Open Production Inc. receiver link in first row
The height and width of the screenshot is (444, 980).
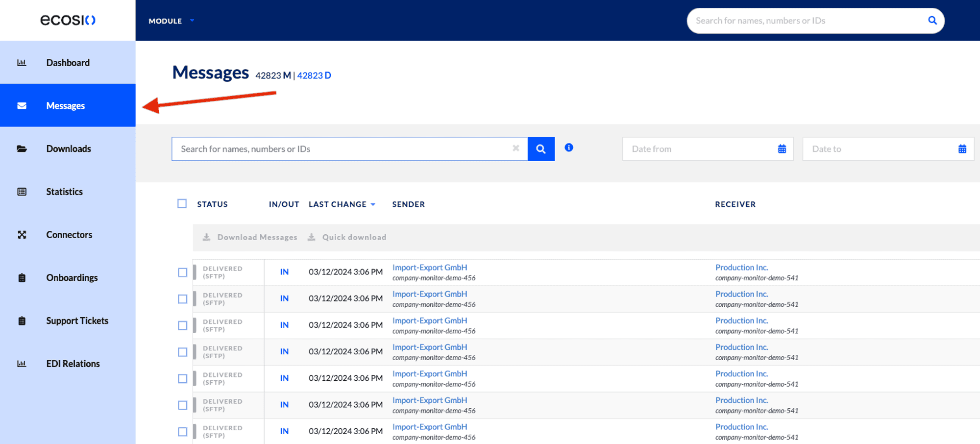pyautogui.click(x=741, y=267)
